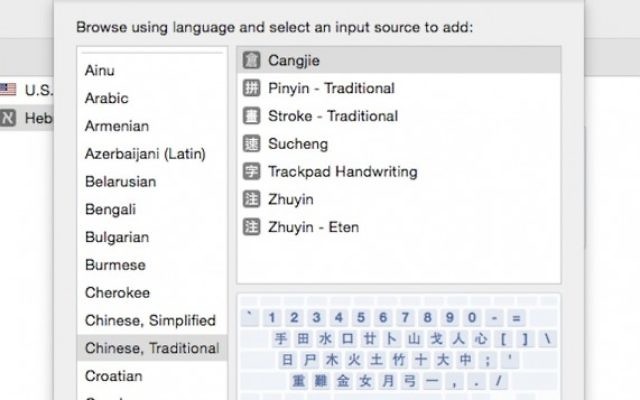Click the 1 key in keyboard preview

coord(272,317)
